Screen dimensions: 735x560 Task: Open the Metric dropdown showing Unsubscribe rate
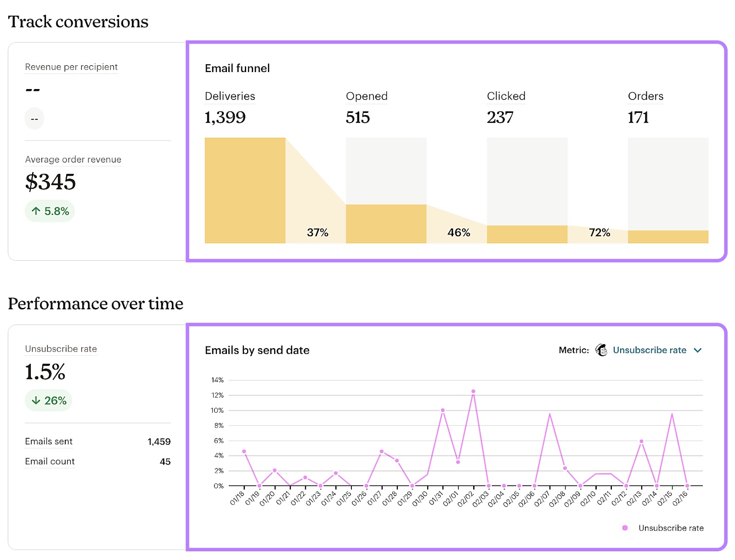[650, 350]
